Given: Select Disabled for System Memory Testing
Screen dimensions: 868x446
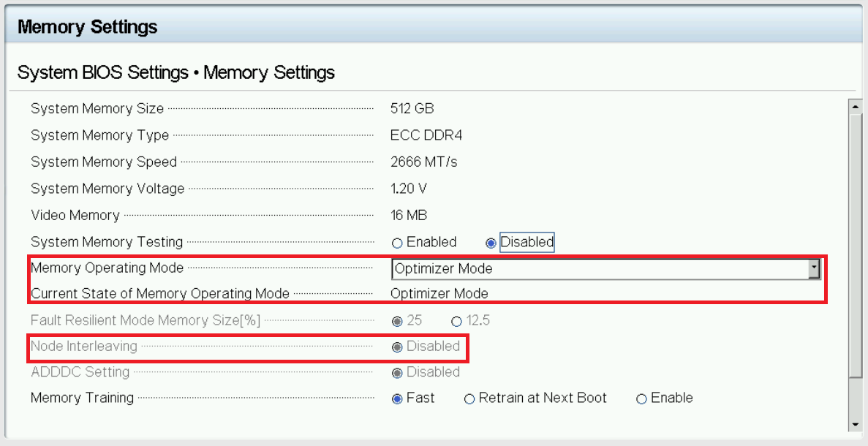Looking at the screenshot, I should point(489,242).
